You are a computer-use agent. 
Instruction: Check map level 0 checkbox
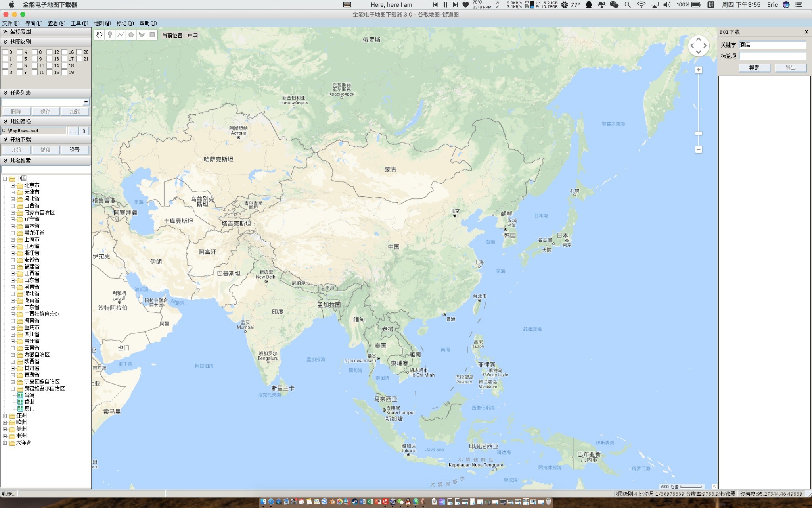click(5, 52)
